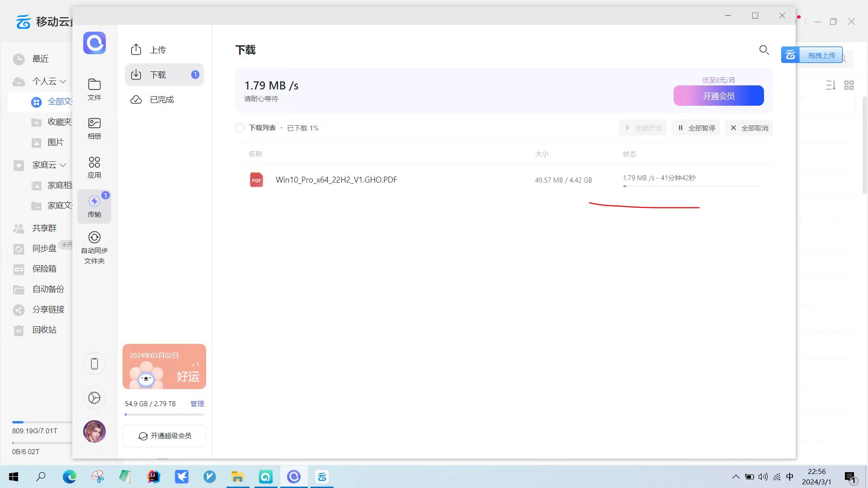The width and height of the screenshot is (868, 488).
Task: Collapse the 个人云 section chevron
Action: click(63, 82)
